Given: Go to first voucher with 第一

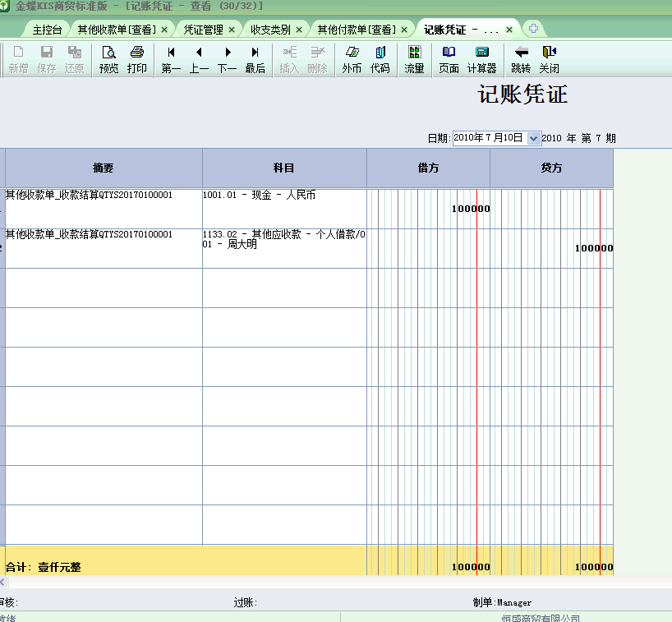Looking at the screenshot, I should (x=171, y=60).
